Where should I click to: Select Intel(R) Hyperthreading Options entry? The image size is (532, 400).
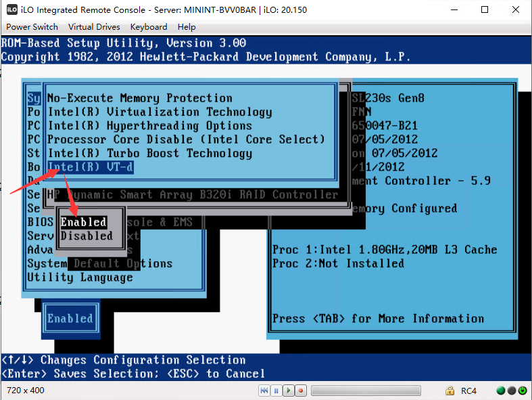149,126
